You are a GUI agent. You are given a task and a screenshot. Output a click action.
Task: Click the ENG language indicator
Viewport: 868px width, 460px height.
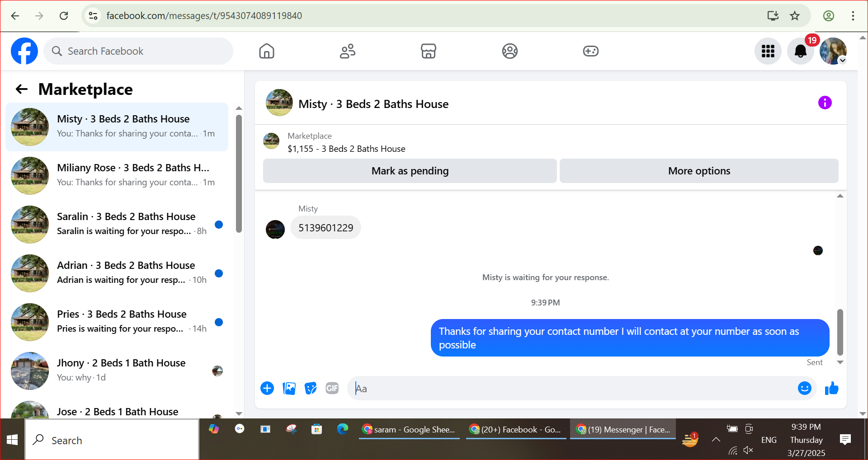[x=769, y=440]
